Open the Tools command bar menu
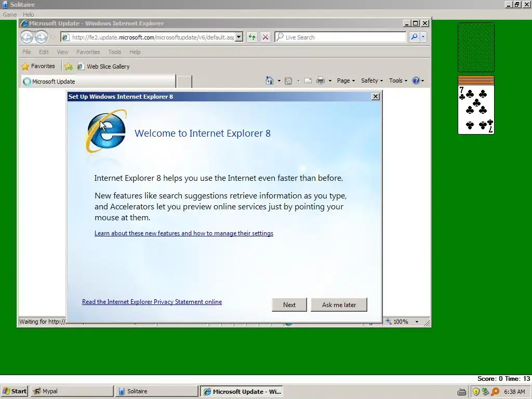The image size is (532, 399). click(x=398, y=81)
